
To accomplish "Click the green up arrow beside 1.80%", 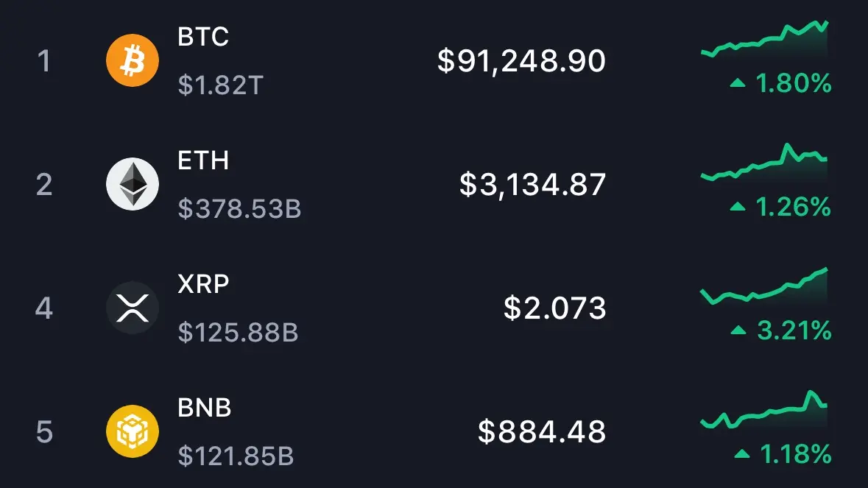I will click(x=738, y=83).
